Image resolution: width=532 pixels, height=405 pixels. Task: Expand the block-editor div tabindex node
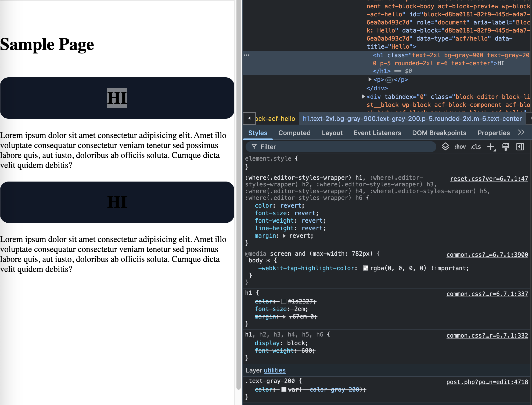click(364, 96)
